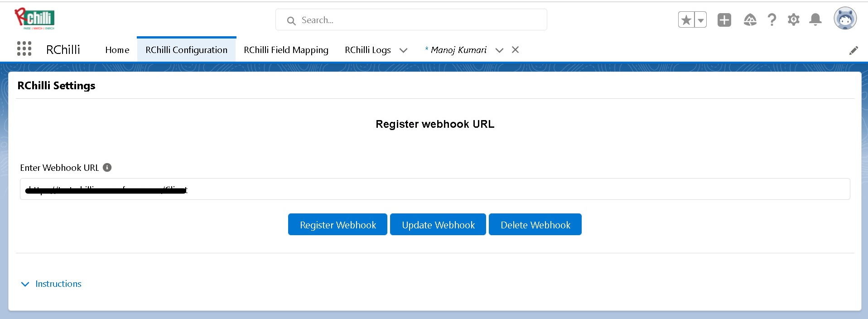The width and height of the screenshot is (868, 319).
Task: Click the search magnifier icon
Action: click(291, 21)
